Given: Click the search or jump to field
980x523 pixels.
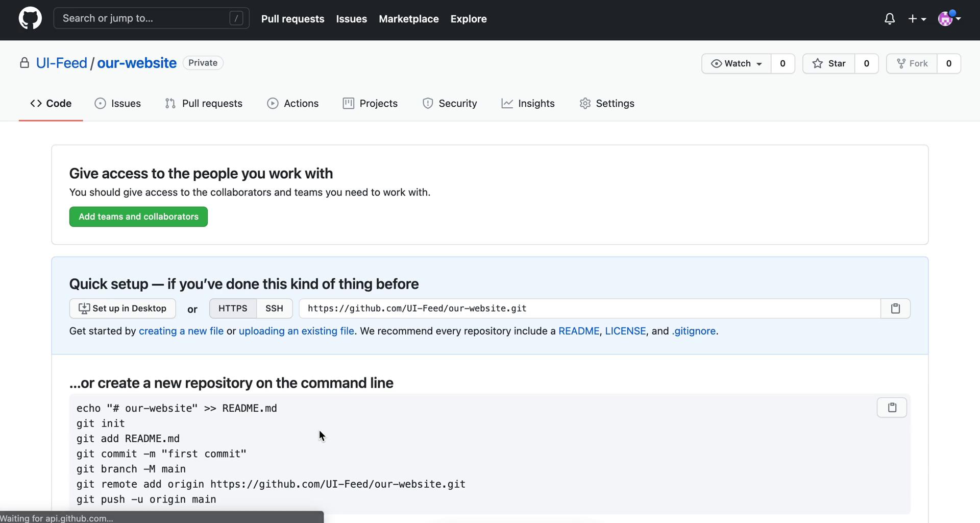Looking at the screenshot, I should [151, 18].
